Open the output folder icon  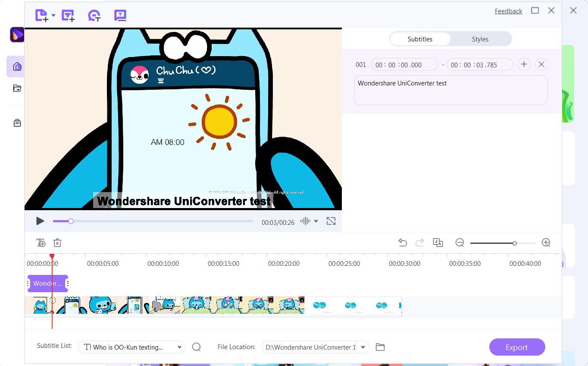pyautogui.click(x=380, y=347)
